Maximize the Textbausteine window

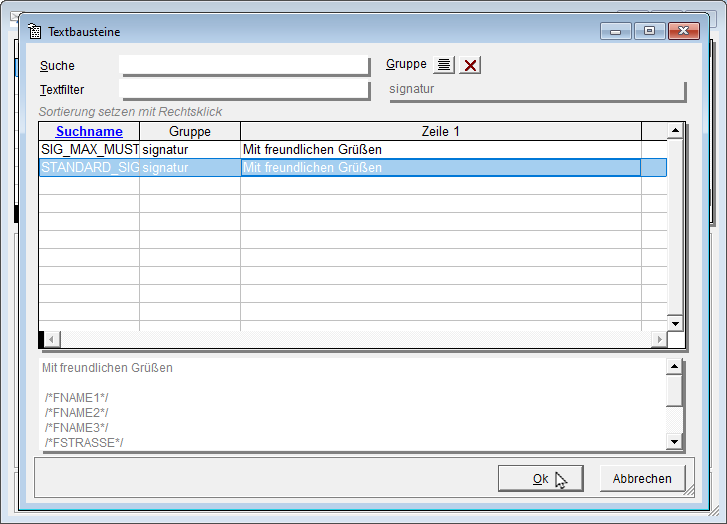point(649,31)
